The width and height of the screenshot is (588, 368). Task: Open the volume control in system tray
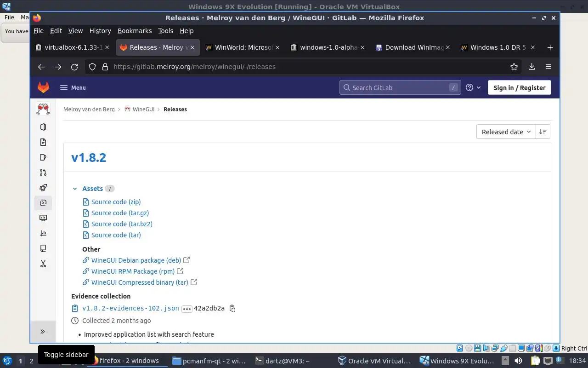click(x=518, y=361)
